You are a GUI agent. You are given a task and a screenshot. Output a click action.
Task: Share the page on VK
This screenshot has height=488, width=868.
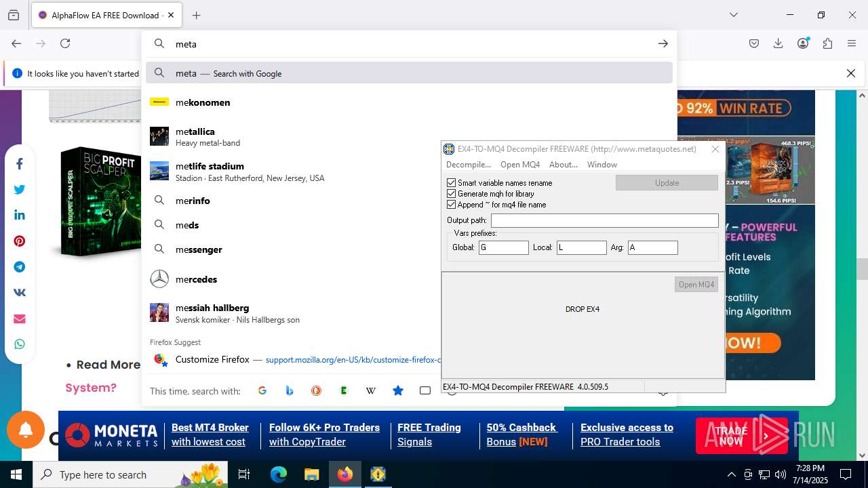pos(20,293)
